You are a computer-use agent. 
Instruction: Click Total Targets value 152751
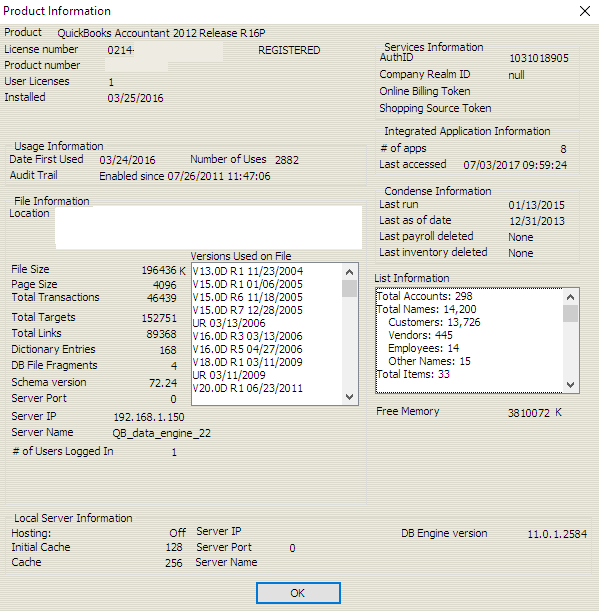click(x=159, y=318)
